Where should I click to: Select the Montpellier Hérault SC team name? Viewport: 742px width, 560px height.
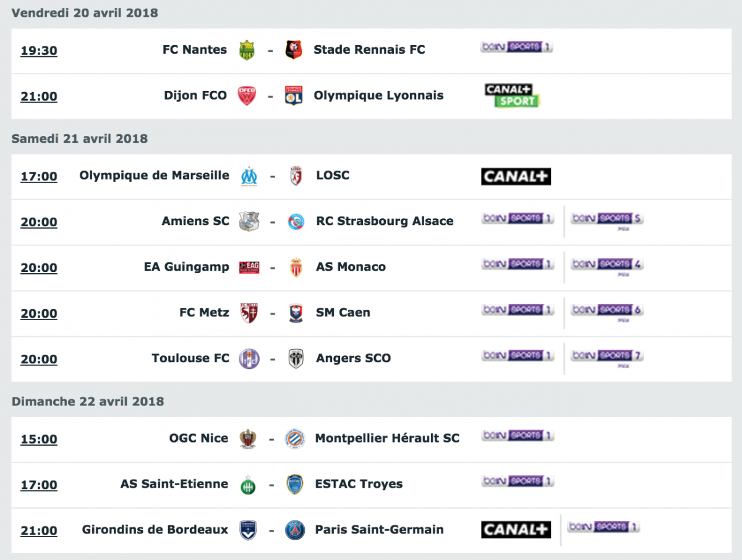click(x=387, y=438)
